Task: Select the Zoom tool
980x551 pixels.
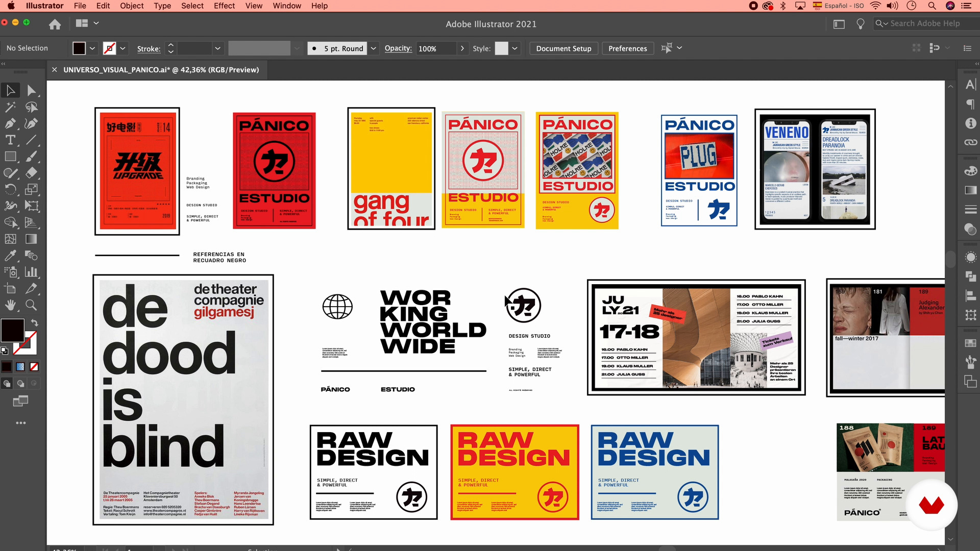Action: (31, 305)
